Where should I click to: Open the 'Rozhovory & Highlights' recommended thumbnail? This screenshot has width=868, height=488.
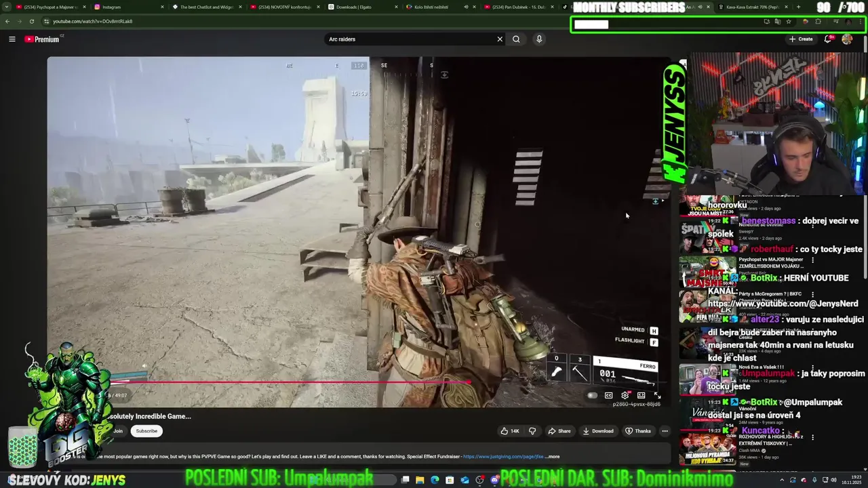707,449
